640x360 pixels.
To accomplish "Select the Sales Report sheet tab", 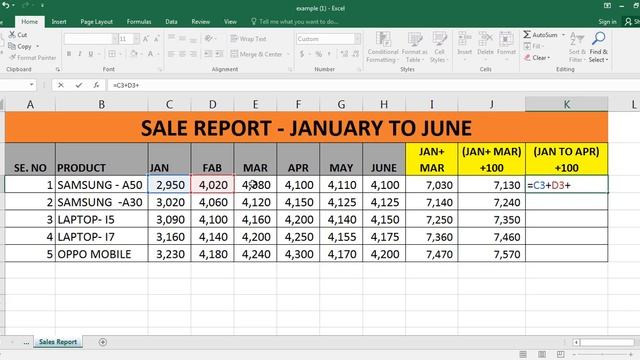I will coord(58,342).
